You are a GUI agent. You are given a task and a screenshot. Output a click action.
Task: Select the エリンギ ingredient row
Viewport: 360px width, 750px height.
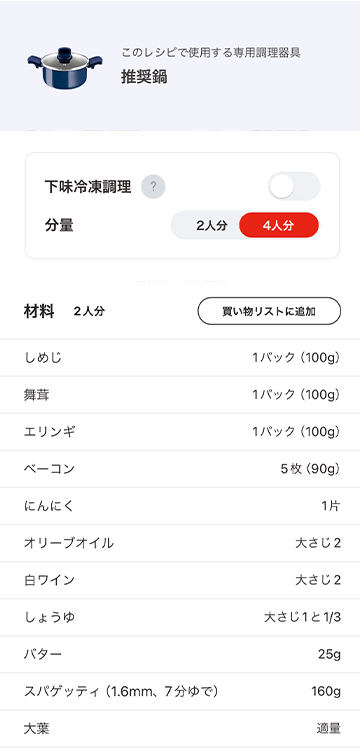tap(180, 432)
